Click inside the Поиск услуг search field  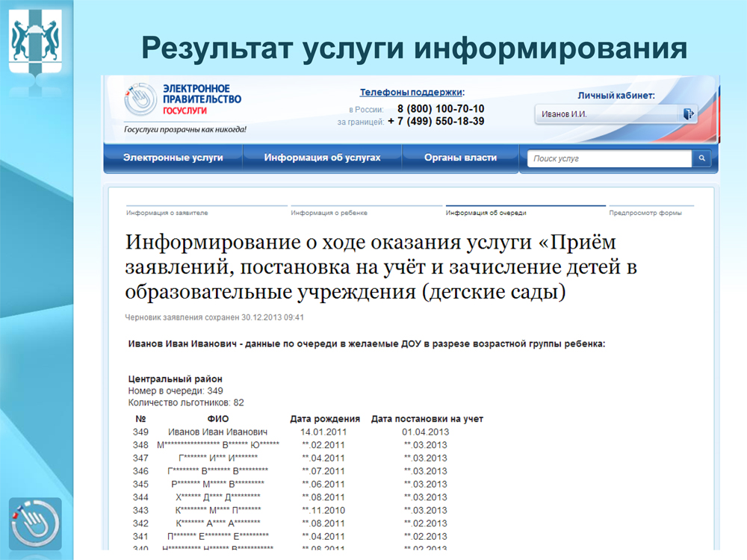coord(610,158)
